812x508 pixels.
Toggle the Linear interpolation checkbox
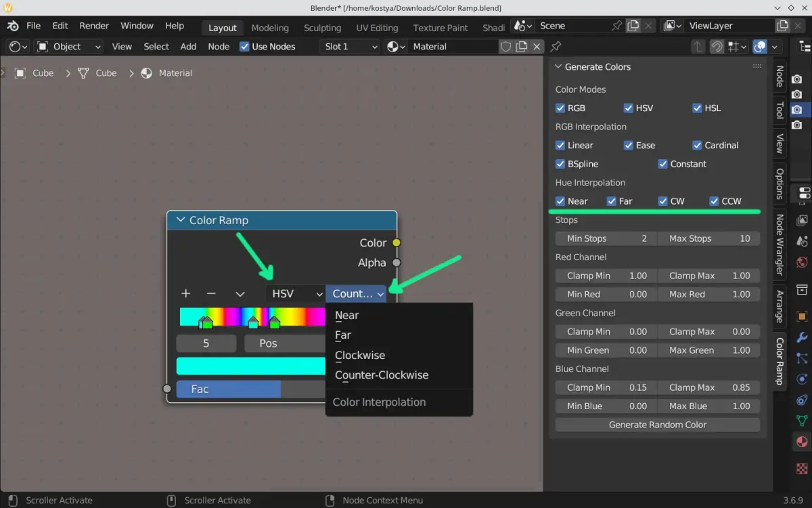(560, 145)
